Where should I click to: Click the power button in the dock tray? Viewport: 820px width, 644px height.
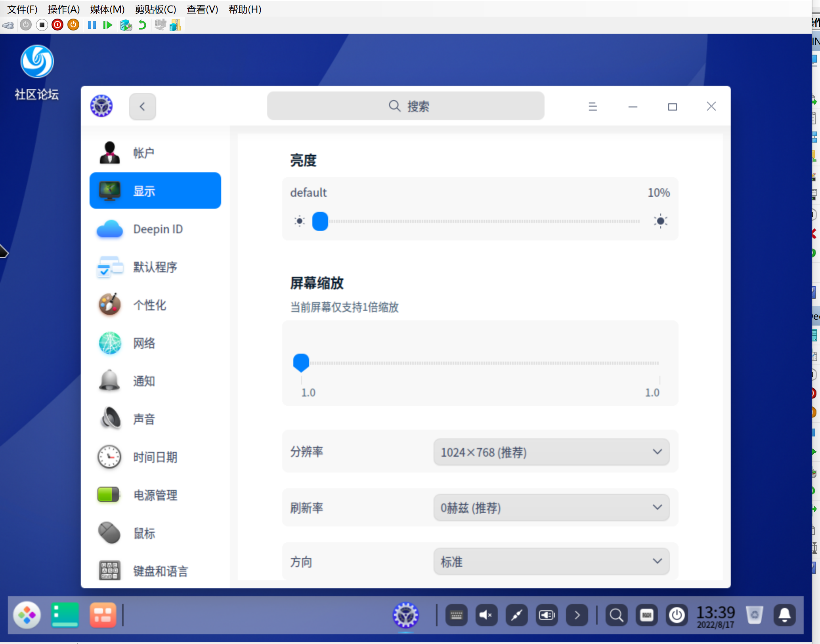(x=677, y=615)
